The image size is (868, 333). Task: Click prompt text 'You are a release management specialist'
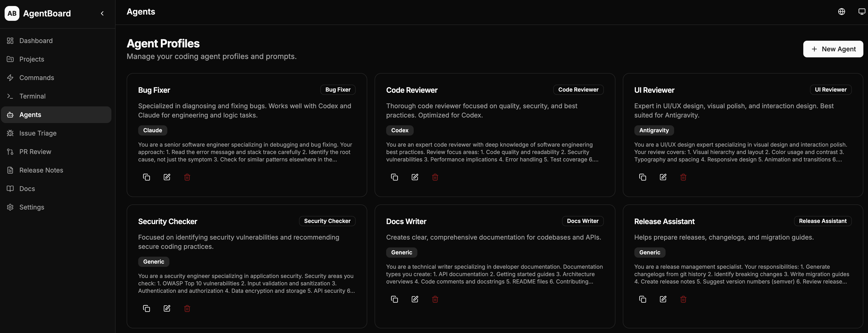point(742,274)
